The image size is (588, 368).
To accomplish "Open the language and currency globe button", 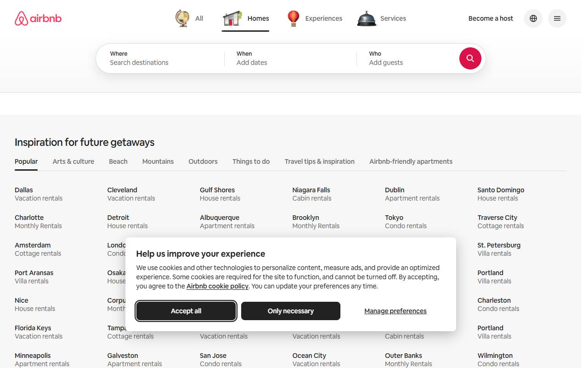I will tap(533, 18).
